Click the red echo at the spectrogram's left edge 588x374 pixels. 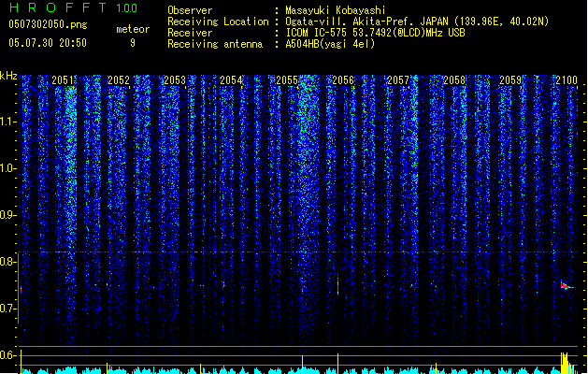point(21,290)
